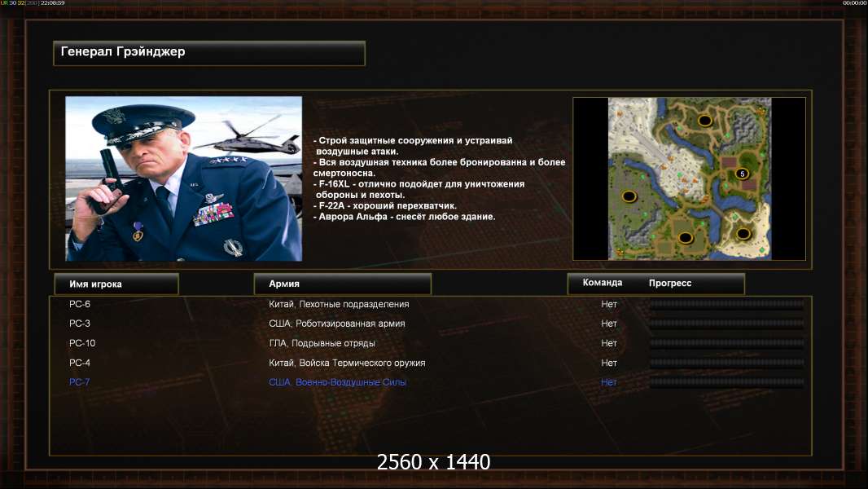Screen dimensions: 868x489
Task: Click General Granger's portrait image
Action: (x=184, y=178)
